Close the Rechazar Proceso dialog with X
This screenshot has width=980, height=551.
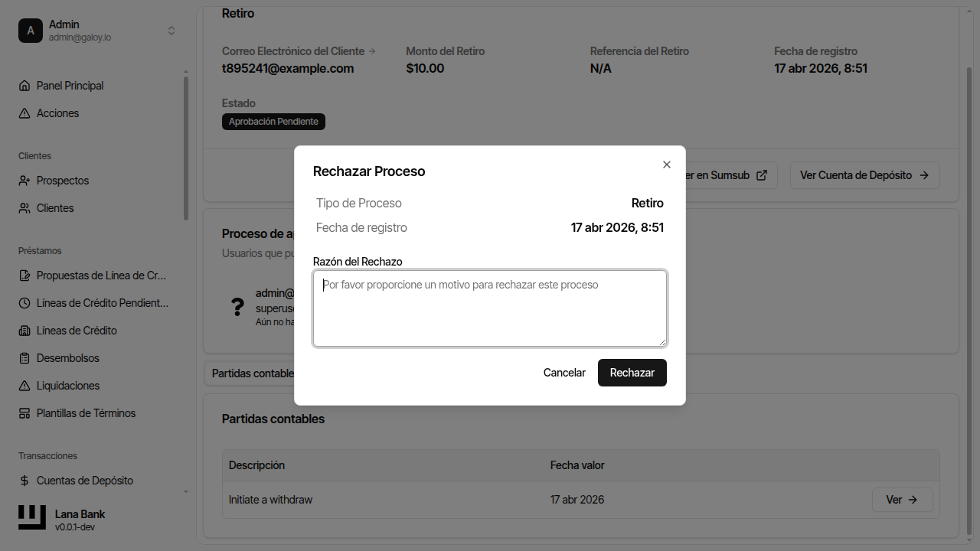point(667,165)
